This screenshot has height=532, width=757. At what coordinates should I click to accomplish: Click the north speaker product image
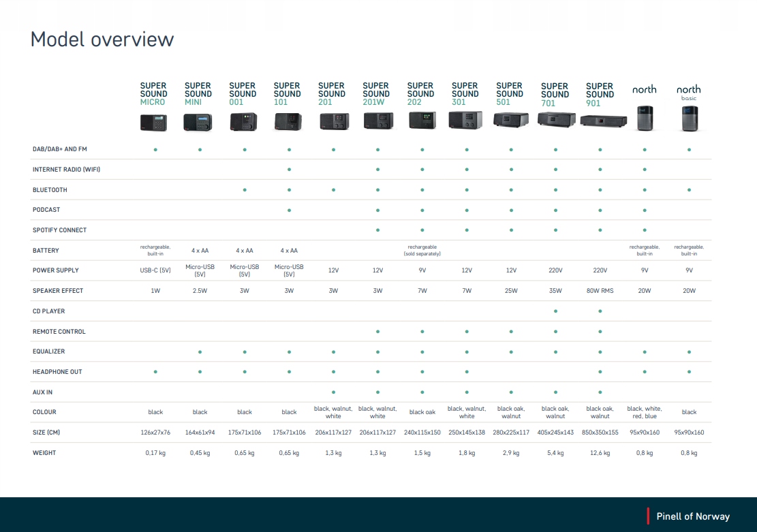pos(645,118)
